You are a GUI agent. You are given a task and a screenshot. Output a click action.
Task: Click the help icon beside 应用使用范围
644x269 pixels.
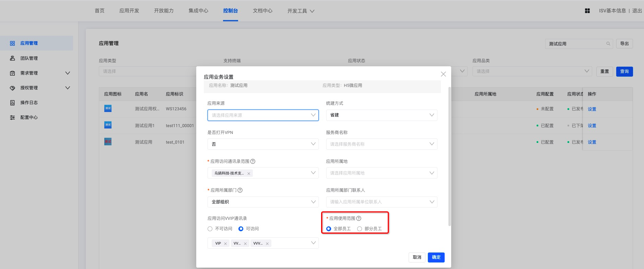359,218
